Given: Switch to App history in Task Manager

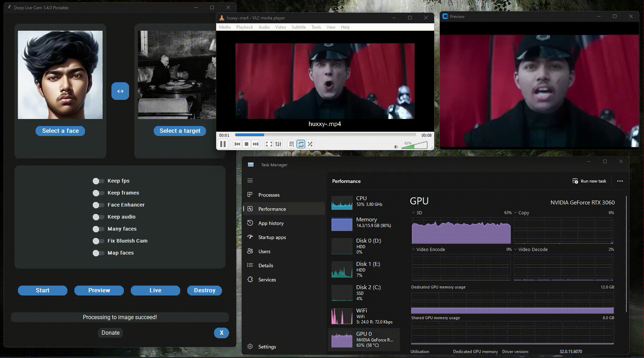Looking at the screenshot, I should pos(271,223).
